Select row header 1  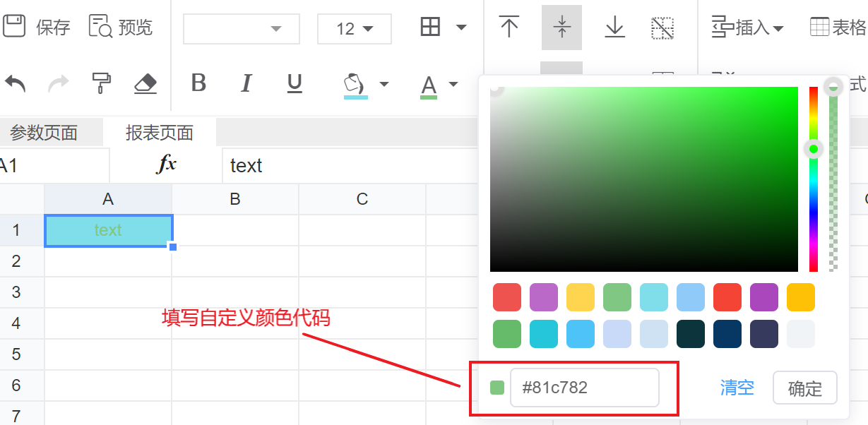pos(22,230)
